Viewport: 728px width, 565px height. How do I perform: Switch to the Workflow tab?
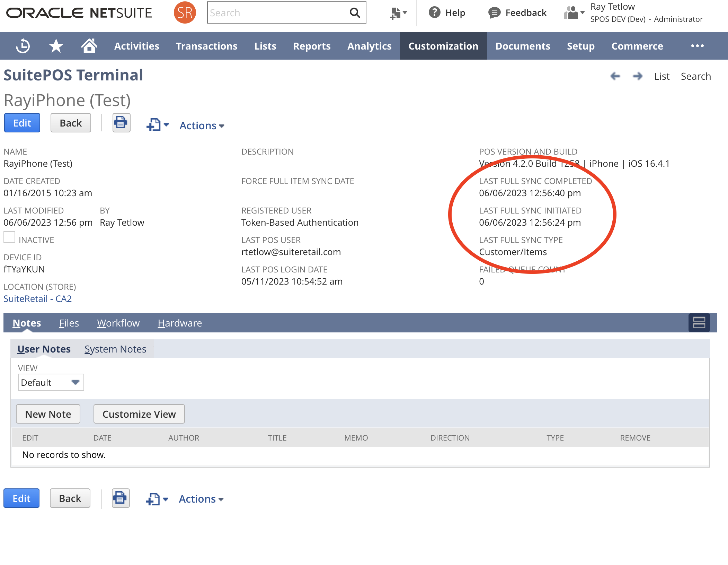pyautogui.click(x=118, y=323)
